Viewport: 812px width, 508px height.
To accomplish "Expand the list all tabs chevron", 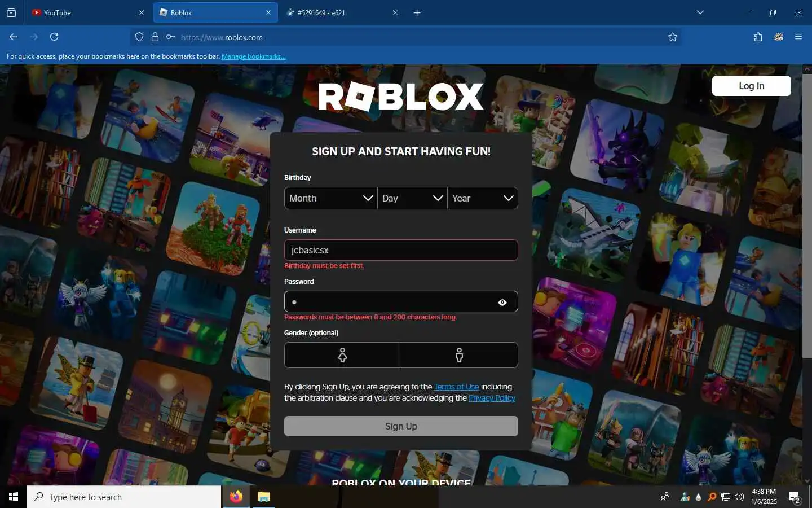I will [x=700, y=12].
